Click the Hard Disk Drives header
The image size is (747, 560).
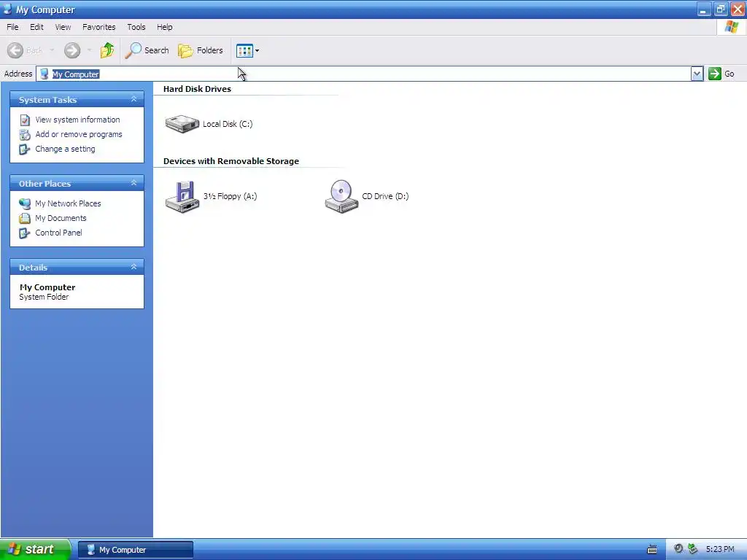click(x=197, y=89)
